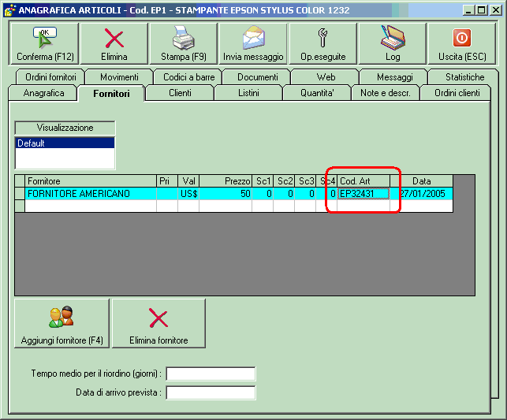507x420 pixels.
Task: Select Default in Visualizzazione list
Action: coord(65,143)
